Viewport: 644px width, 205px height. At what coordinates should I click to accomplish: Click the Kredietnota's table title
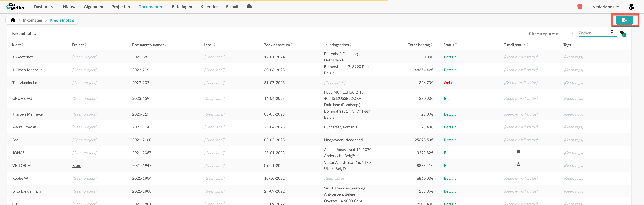click(24, 33)
